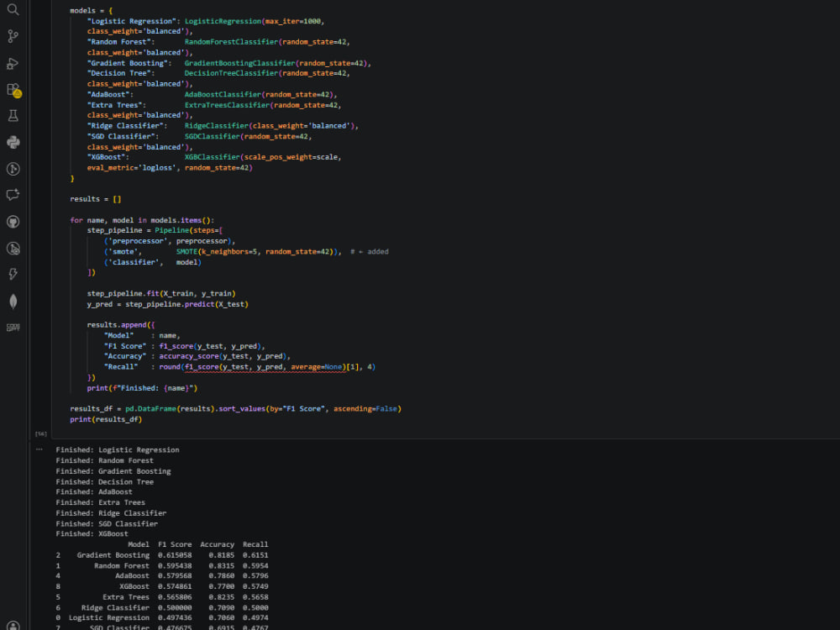
Task: Open the cell output ellipsis menu
Action: click(39, 449)
